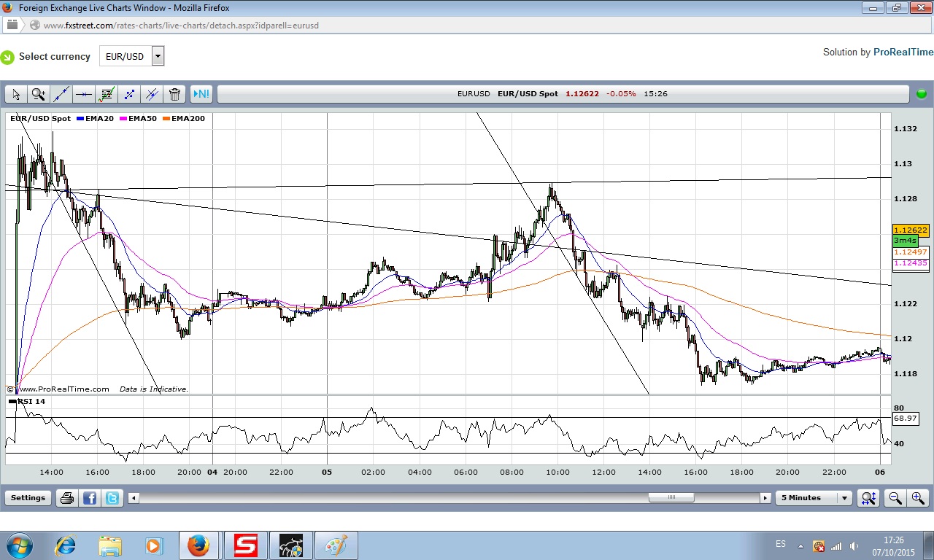Select the parallel lines channel tool
This screenshot has width=934, height=560.
[152, 94]
